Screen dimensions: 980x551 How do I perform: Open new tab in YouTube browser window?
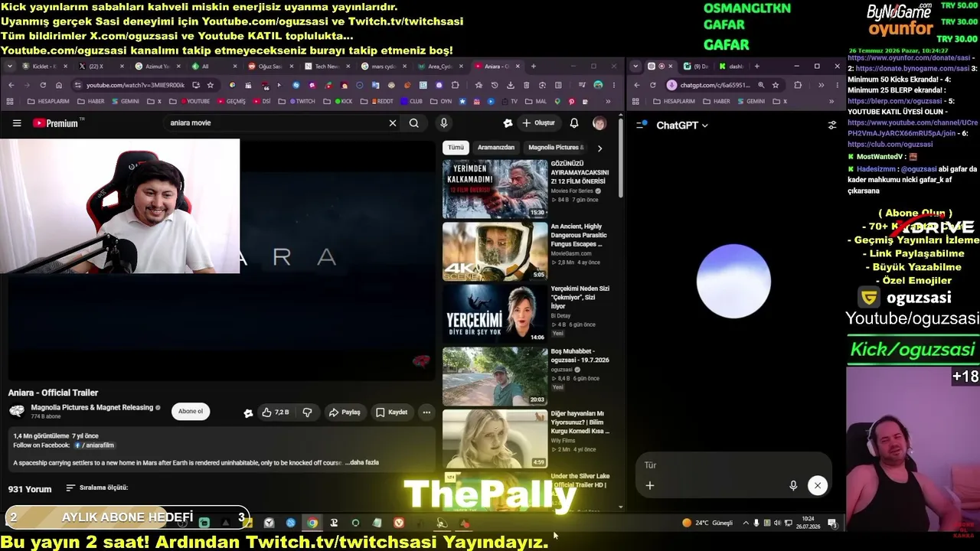(534, 67)
